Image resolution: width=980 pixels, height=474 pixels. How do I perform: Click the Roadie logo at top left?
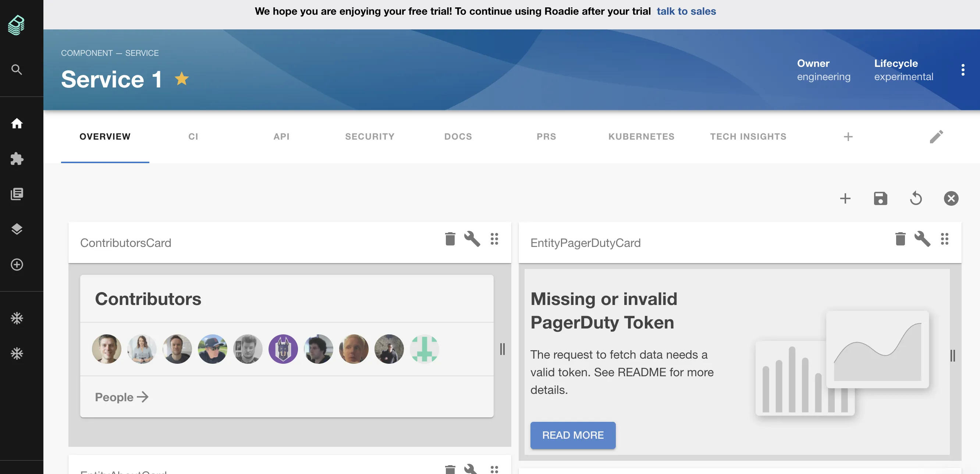pyautogui.click(x=15, y=25)
